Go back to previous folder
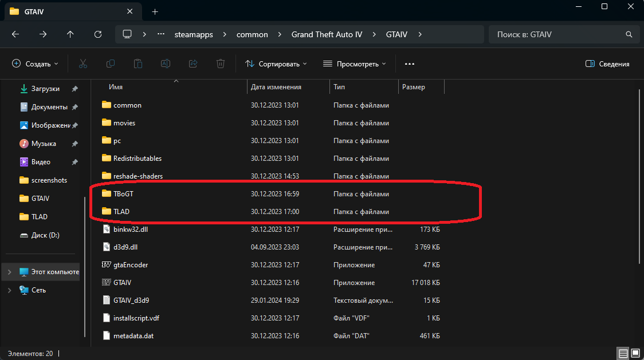This screenshot has height=360, width=644. pyautogui.click(x=15, y=34)
